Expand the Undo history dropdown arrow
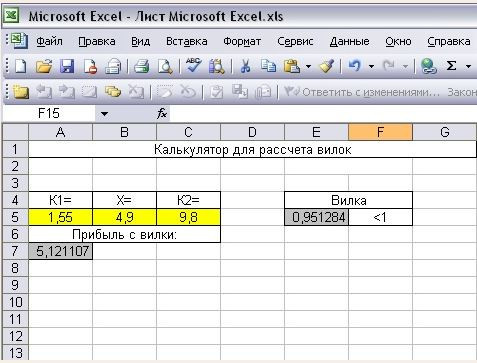Image resolution: width=477 pixels, height=363 pixels. point(371,66)
